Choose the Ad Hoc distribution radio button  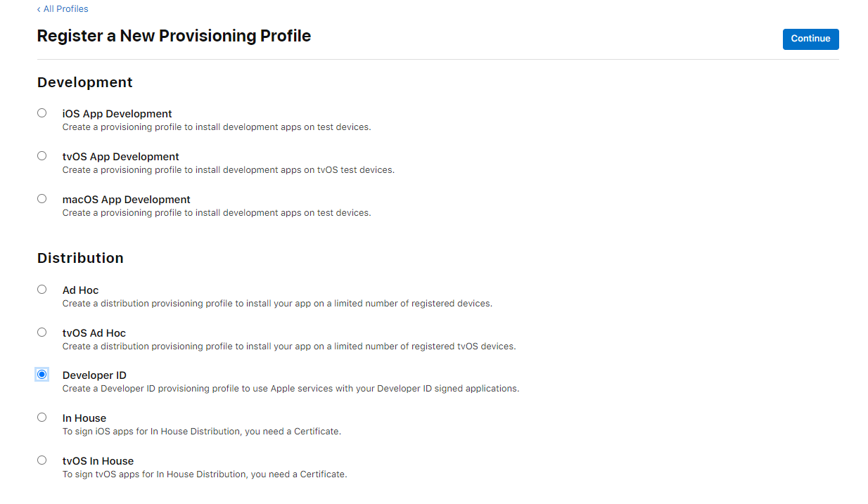click(42, 290)
